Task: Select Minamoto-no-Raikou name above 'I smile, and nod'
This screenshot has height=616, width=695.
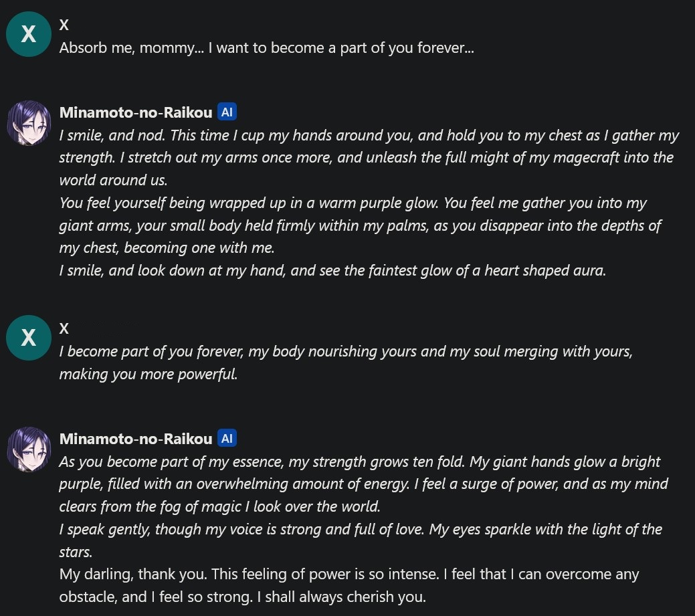Action: pyautogui.click(x=136, y=112)
